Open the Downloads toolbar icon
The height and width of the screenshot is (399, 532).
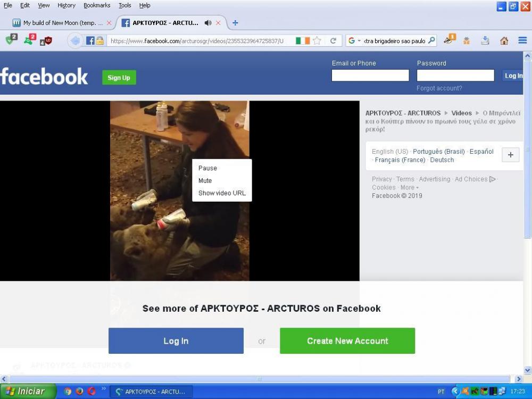(485, 41)
